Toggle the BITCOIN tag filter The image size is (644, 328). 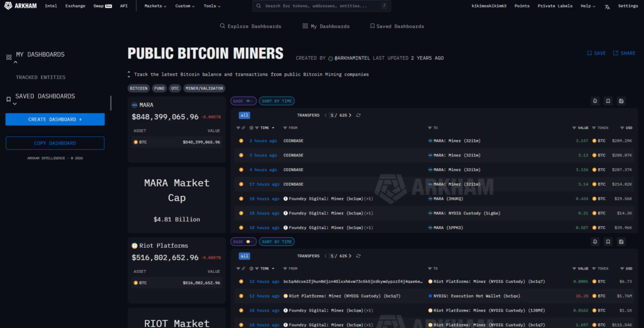[x=138, y=88]
